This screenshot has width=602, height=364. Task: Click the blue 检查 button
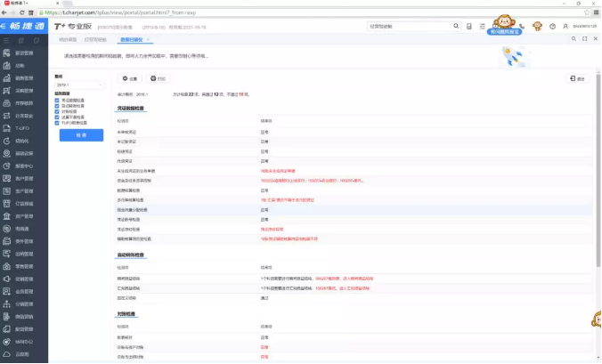click(x=80, y=135)
